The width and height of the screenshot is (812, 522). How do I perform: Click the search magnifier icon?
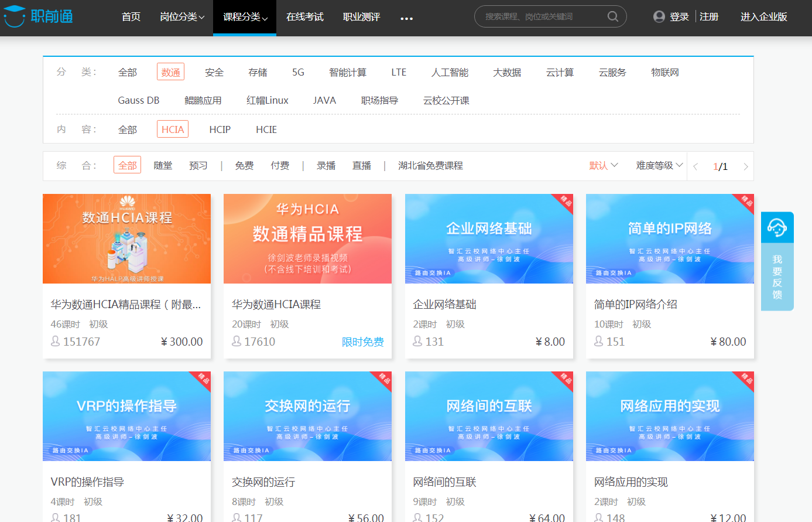pos(613,16)
